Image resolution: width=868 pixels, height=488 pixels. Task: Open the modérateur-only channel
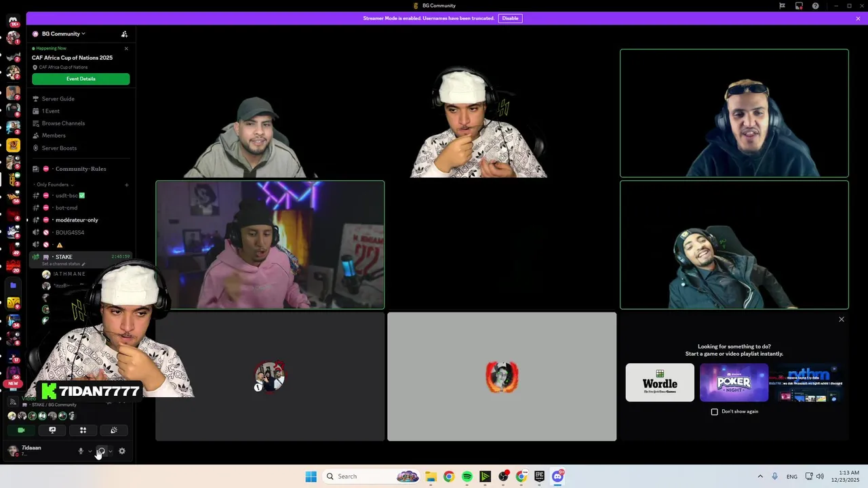pyautogui.click(x=80, y=220)
